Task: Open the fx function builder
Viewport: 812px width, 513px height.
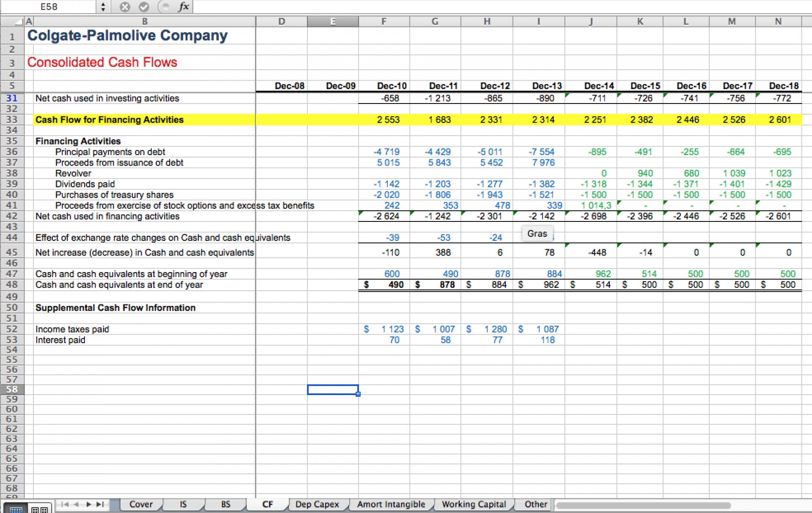Action: pyautogui.click(x=183, y=7)
